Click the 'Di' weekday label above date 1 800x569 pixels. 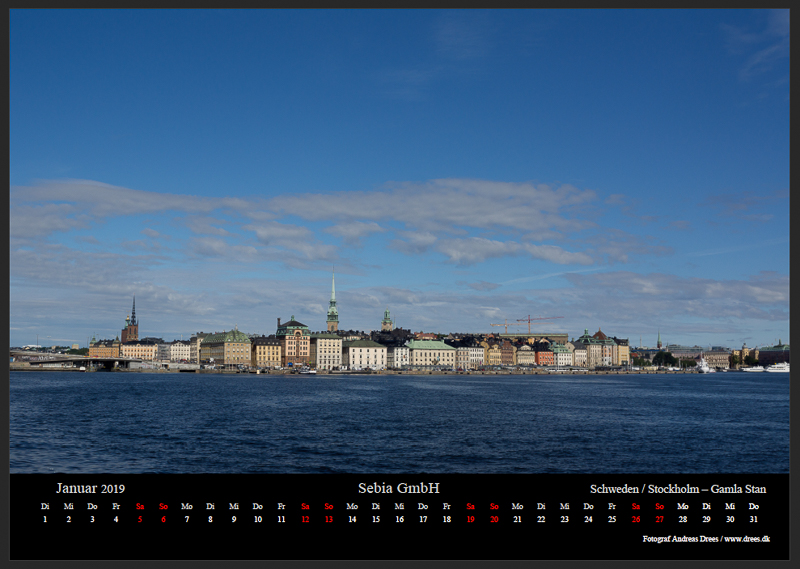(x=45, y=506)
